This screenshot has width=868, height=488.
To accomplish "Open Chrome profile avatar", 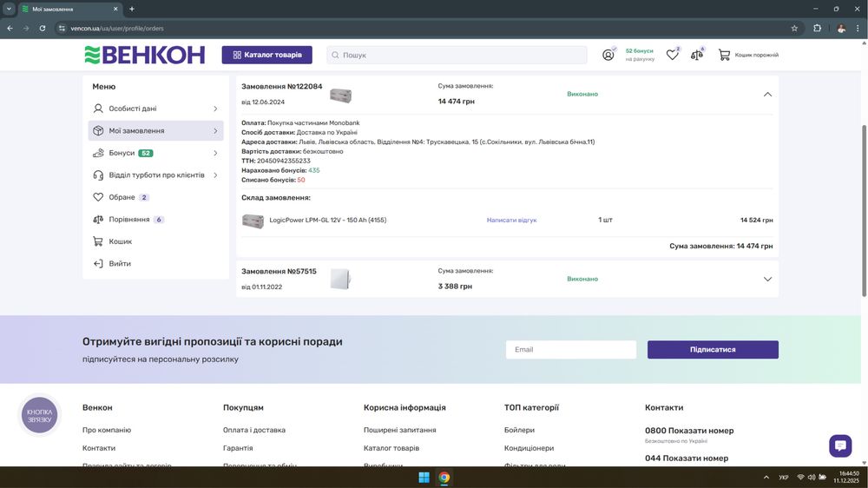I will click(841, 29).
